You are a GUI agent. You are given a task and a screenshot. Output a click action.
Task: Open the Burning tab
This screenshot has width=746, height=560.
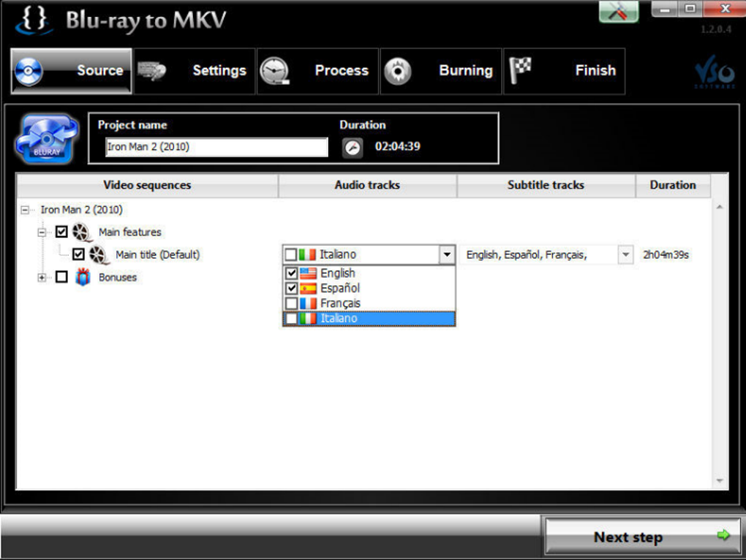(441, 71)
